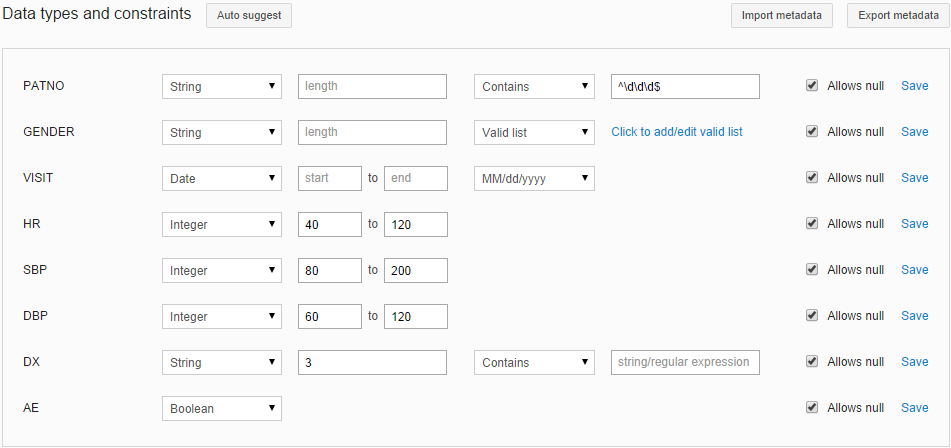Disable Allows null for VISIT
951x448 pixels.
[812, 178]
